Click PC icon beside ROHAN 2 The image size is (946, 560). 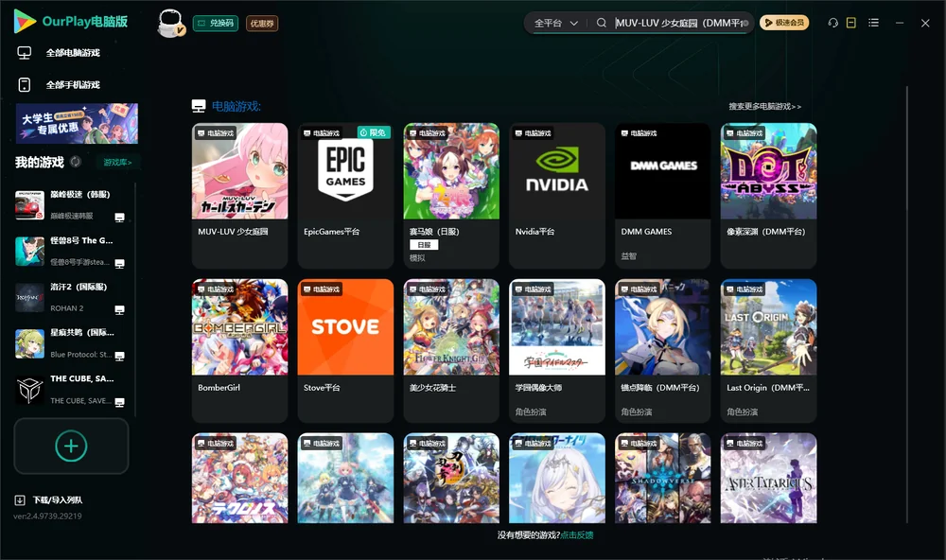[x=119, y=309]
